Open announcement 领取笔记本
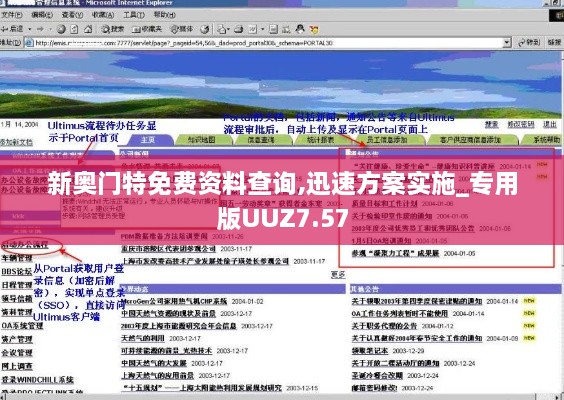Viewport: 564px width, 400px height. pyautogui.click(x=370, y=351)
